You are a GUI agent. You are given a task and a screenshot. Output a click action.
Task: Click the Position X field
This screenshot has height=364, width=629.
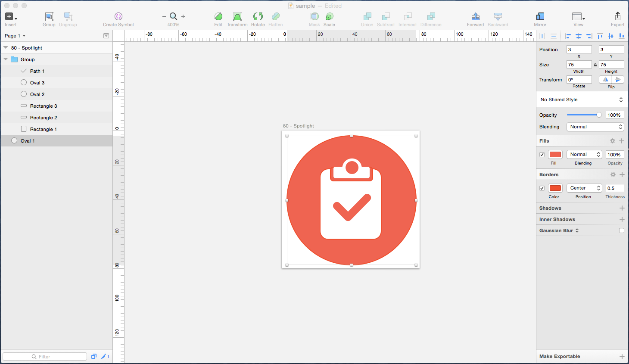[579, 50]
